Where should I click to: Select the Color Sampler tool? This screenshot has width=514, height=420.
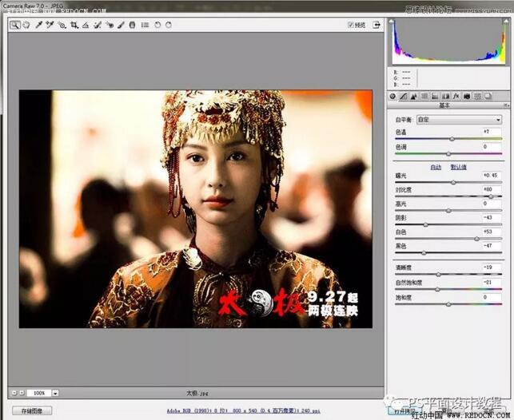(x=50, y=25)
